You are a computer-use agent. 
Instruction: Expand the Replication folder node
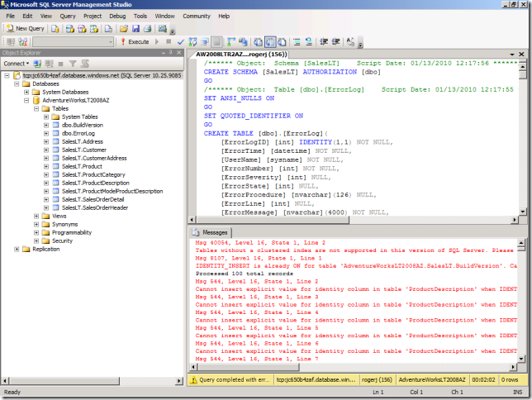tap(17, 250)
